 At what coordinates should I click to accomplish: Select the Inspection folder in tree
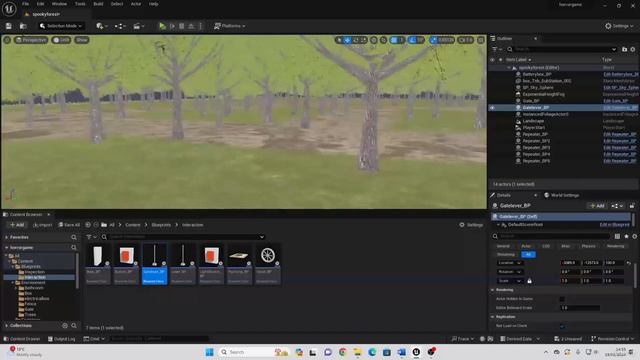(x=35, y=272)
